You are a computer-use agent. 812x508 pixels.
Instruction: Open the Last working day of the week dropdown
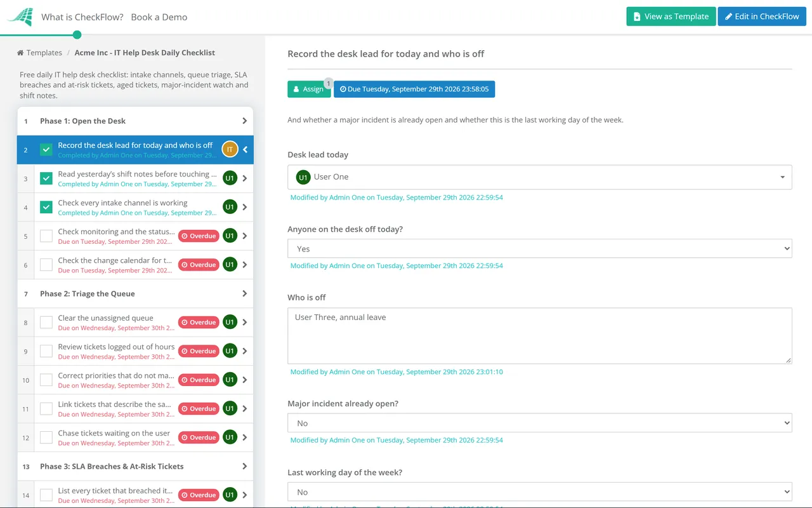point(540,492)
